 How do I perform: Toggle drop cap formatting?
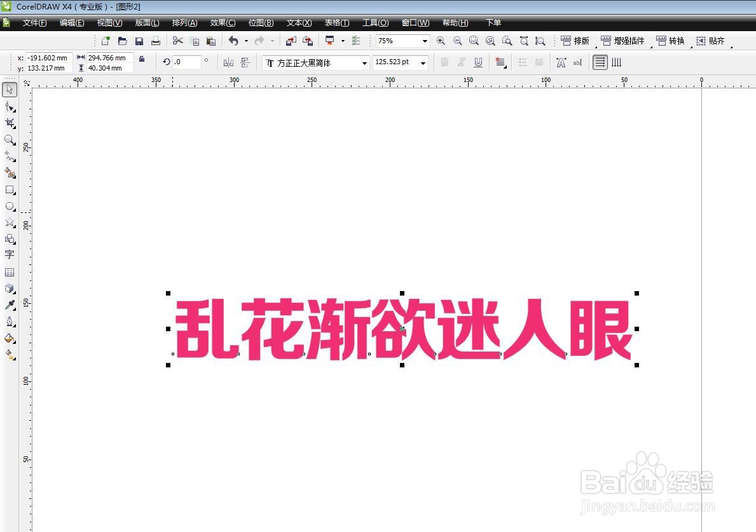point(539,62)
